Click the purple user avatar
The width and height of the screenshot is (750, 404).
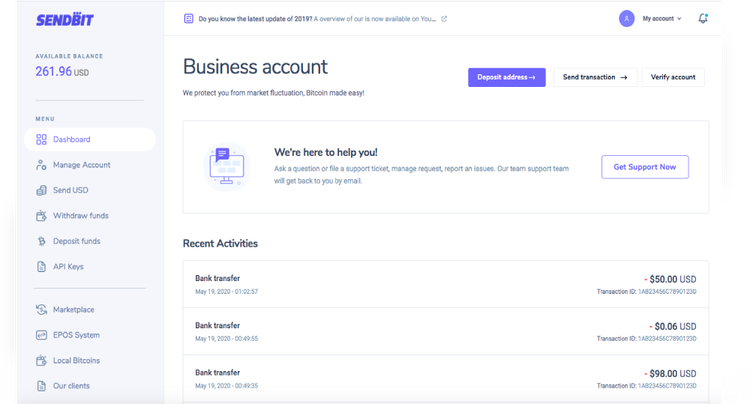627,19
